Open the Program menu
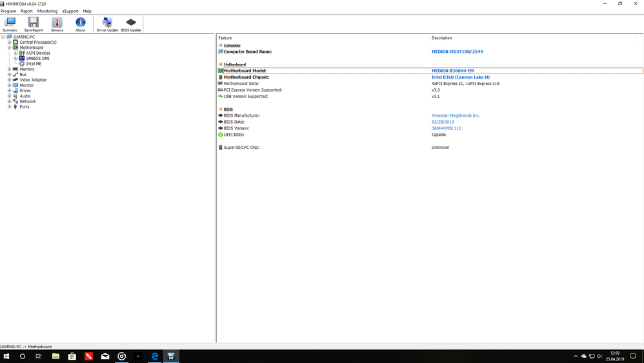 pyautogui.click(x=8, y=11)
